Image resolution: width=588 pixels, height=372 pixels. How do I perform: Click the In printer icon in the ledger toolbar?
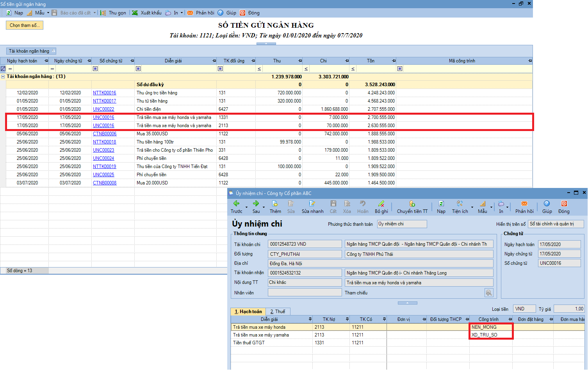(x=168, y=13)
